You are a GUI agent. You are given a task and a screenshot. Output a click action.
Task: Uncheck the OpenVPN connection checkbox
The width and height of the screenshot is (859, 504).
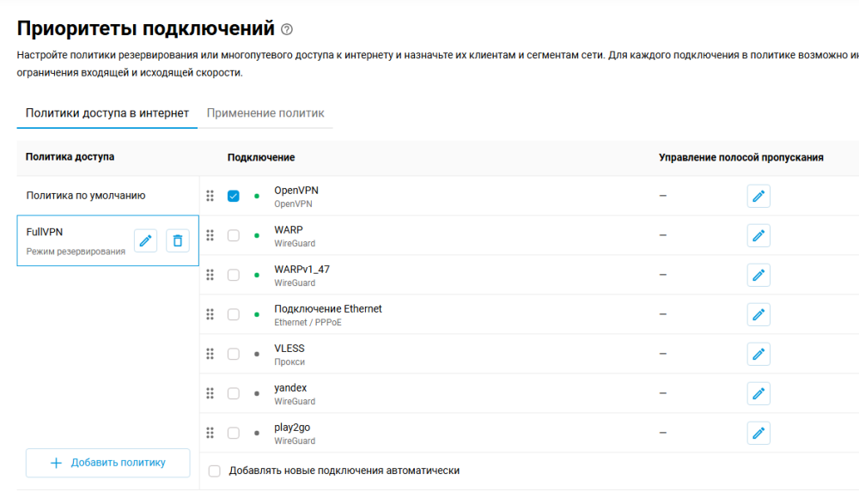tap(234, 196)
